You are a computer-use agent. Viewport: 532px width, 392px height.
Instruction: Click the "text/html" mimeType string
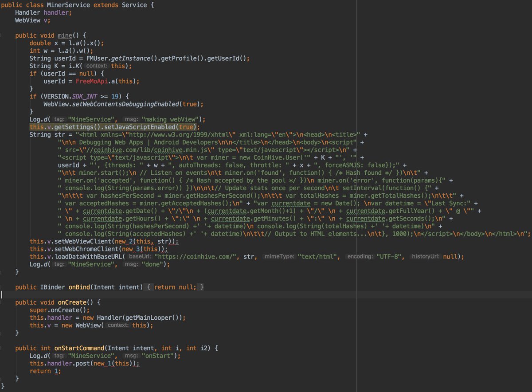click(318, 257)
